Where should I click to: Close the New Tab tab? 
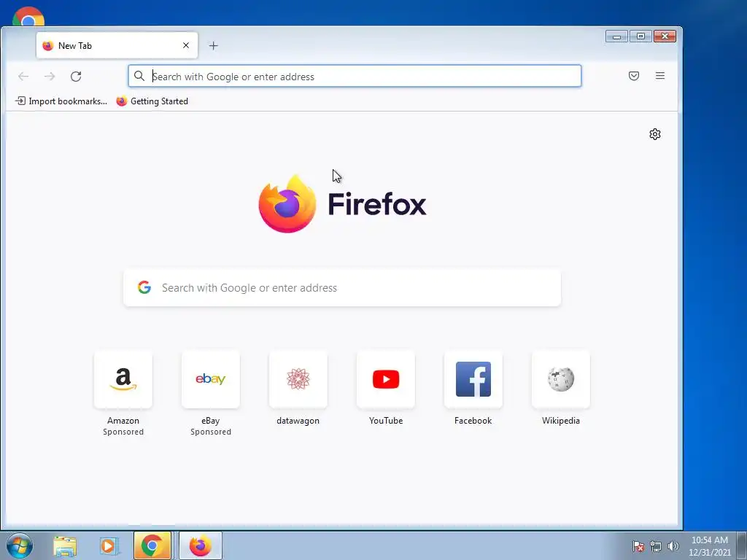(x=186, y=45)
